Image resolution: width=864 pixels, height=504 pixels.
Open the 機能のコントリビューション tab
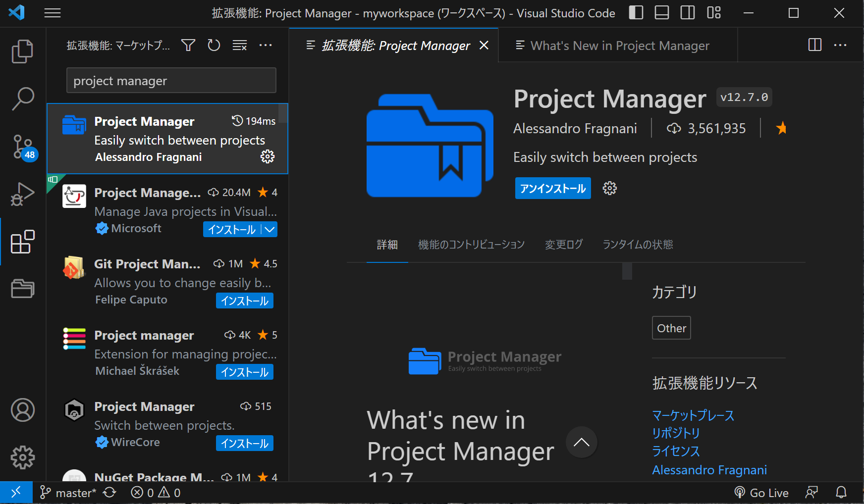point(472,245)
